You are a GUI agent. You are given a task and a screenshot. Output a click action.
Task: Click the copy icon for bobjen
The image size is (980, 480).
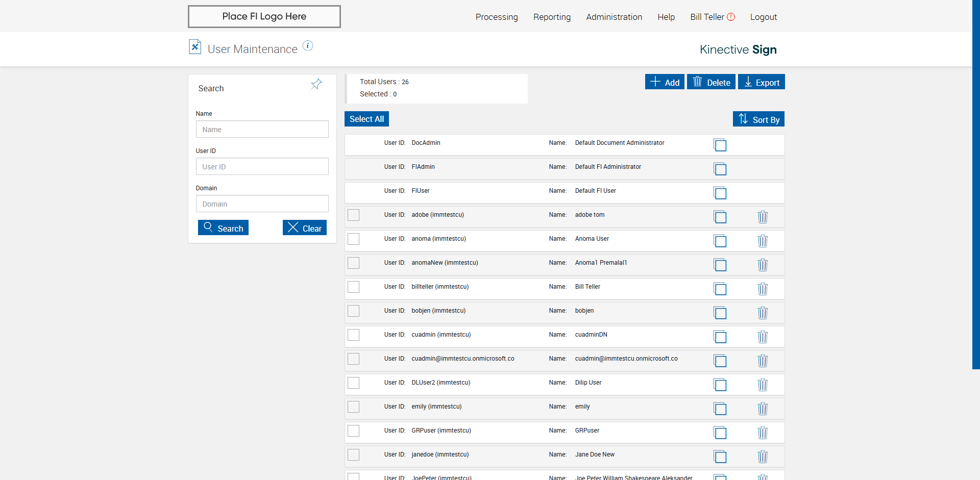720,313
